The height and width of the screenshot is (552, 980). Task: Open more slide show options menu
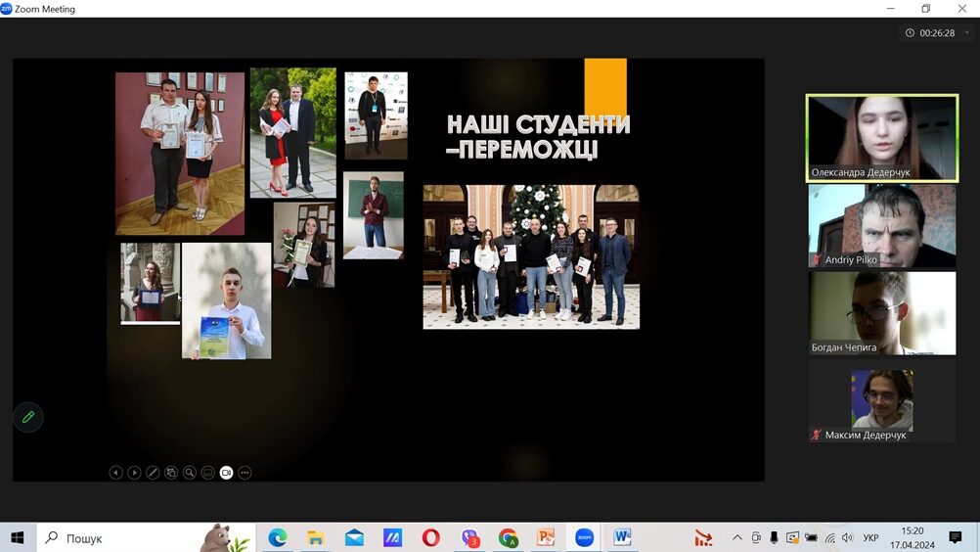click(245, 473)
